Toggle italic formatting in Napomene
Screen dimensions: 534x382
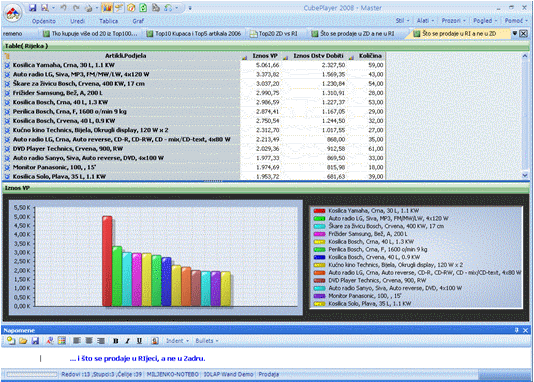click(x=128, y=341)
